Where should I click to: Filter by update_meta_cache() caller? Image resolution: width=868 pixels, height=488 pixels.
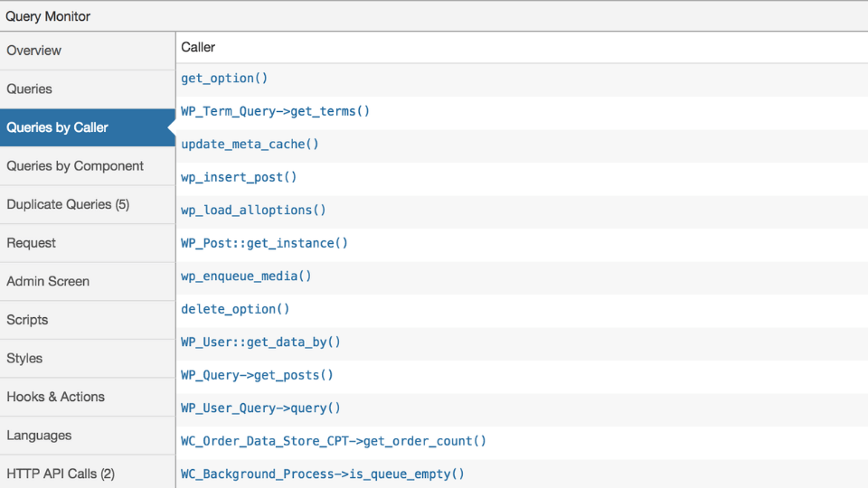pos(250,145)
